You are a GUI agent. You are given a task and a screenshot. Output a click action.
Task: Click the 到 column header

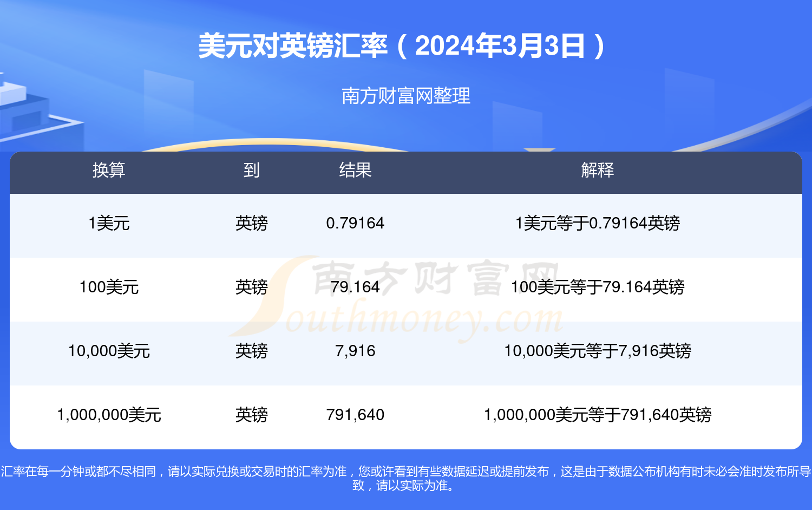point(251,170)
